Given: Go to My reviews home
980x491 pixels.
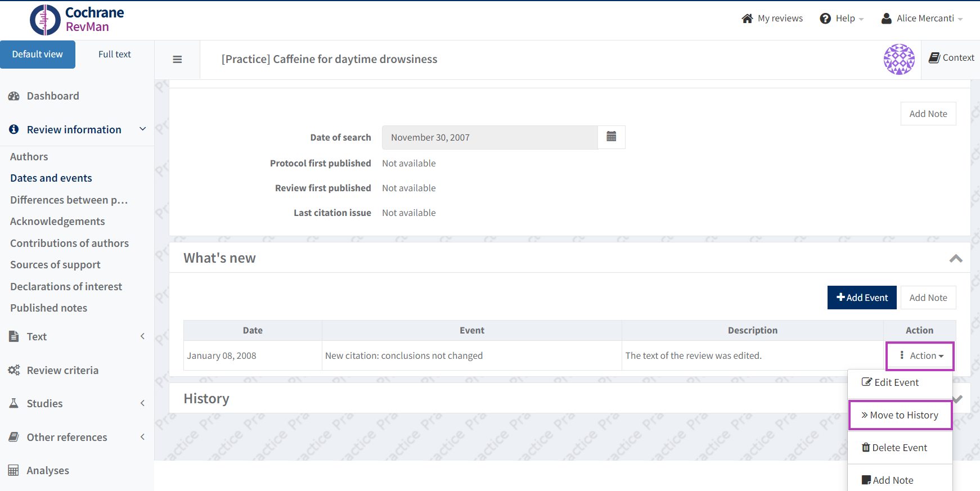Looking at the screenshot, I should (772, 19).
